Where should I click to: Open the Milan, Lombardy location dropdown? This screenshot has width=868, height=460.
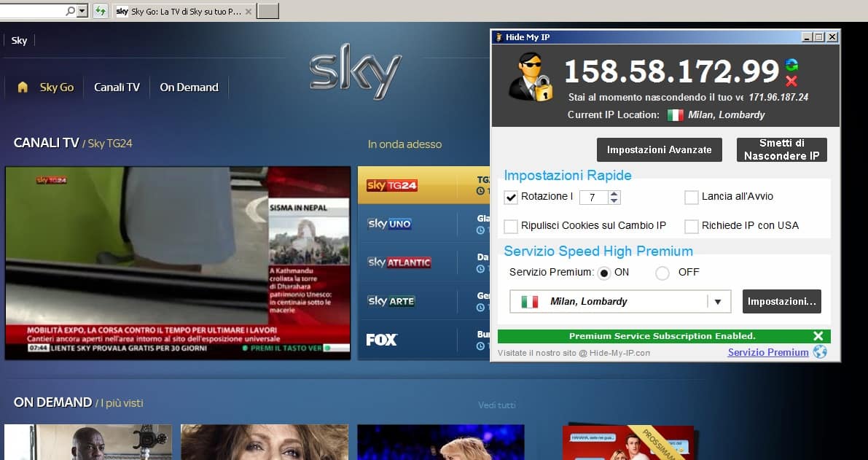click(718, 302)
